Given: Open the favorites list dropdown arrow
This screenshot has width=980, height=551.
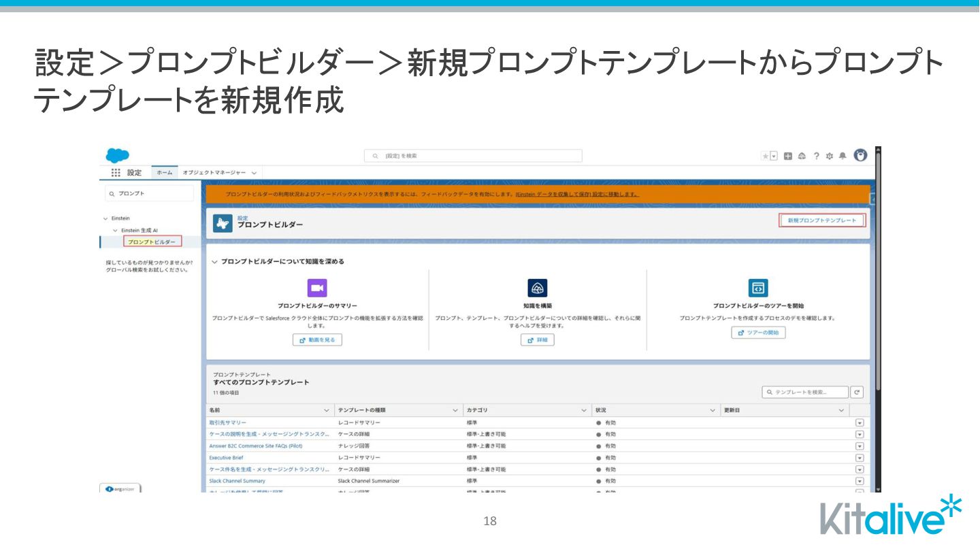Looking at the screenshot, I should (x=774, y=156).
